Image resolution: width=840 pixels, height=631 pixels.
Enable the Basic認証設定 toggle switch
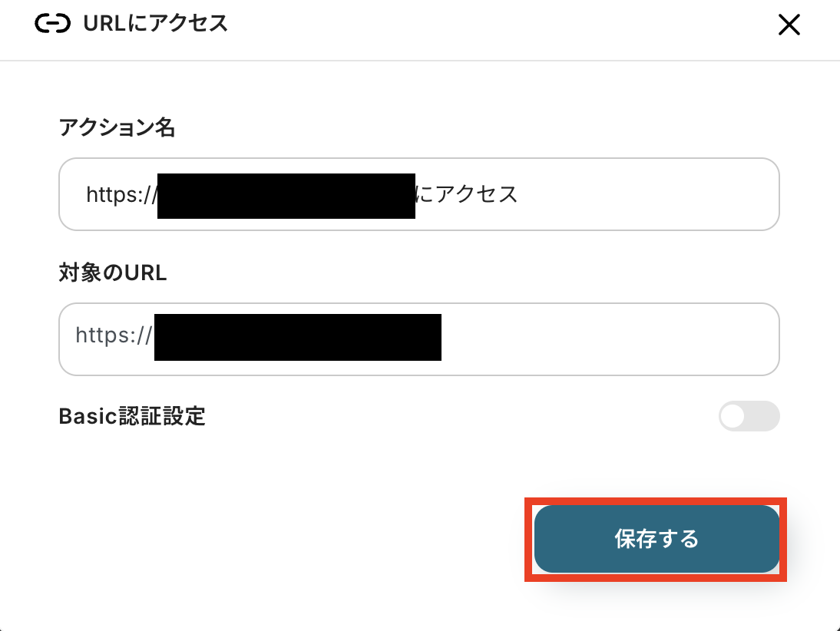pos(749,417)
